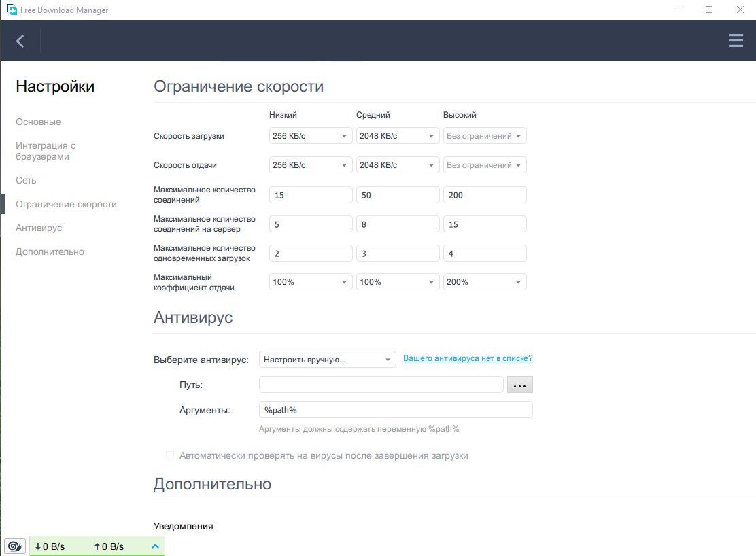The height and width of the screenshot is (556, 756).
Task: Click the back arrow icon
Action: [x=20, y=41]
